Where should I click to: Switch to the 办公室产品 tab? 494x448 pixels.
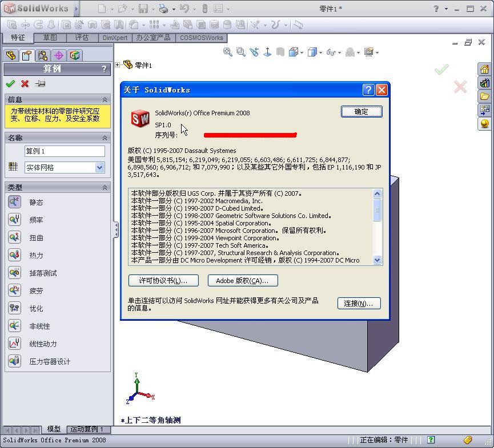pos(154,38)
